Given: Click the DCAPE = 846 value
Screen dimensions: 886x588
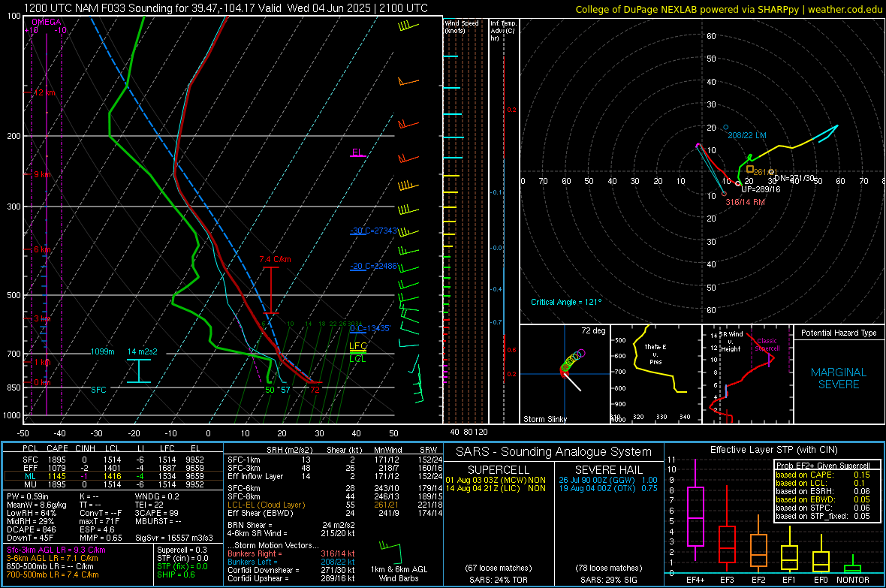Looking at the screenshot, I should click(x=31, y=529).
